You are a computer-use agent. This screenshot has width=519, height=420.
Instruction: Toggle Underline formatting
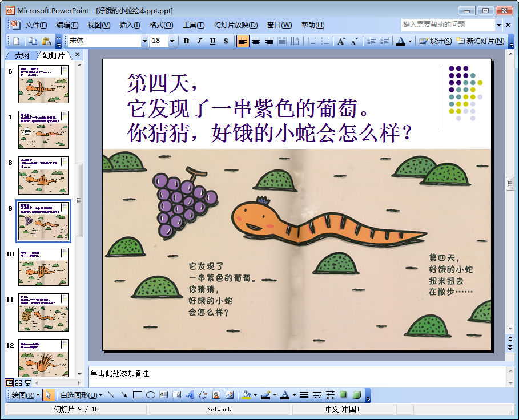[212, 41]
